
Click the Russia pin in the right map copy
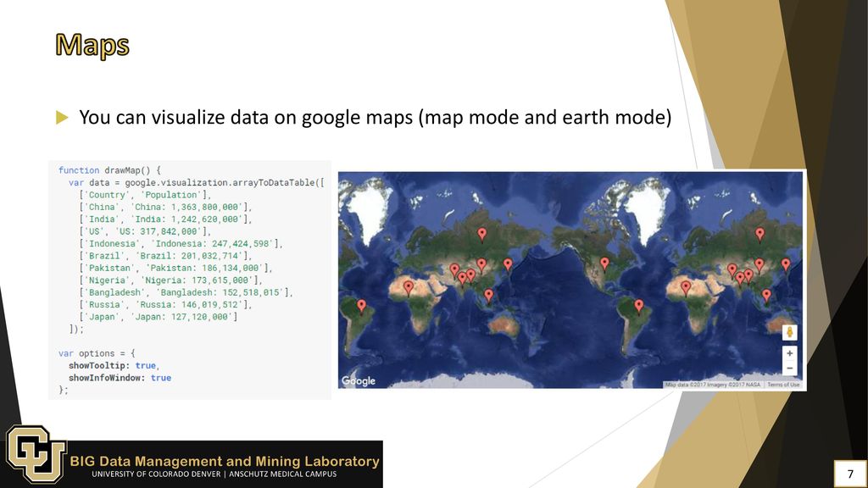pos(760,235)
